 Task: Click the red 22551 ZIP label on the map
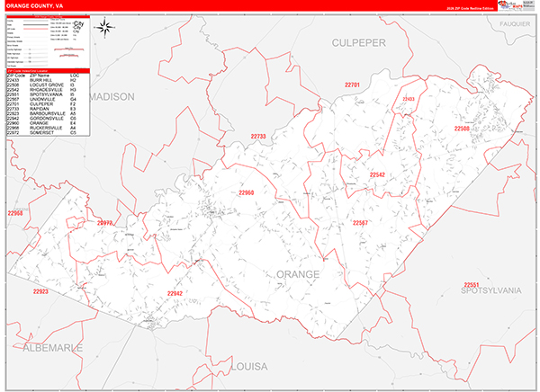471,285
